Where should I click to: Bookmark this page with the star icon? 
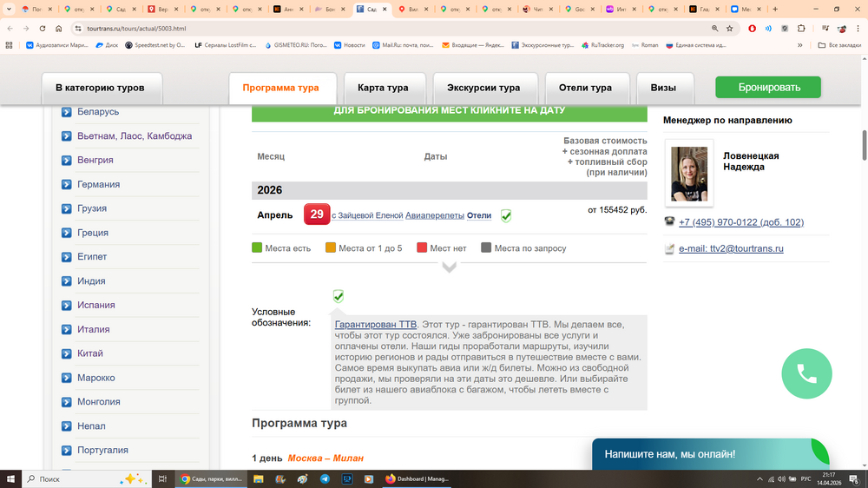pyautogui.click(x=730, y=28)
